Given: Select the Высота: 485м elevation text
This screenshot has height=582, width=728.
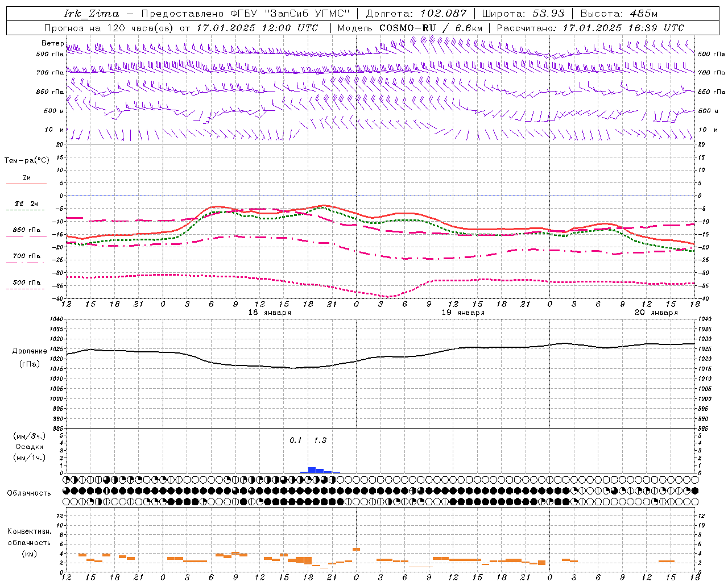Looking at the screenshot, I should [x=619, y=14].
